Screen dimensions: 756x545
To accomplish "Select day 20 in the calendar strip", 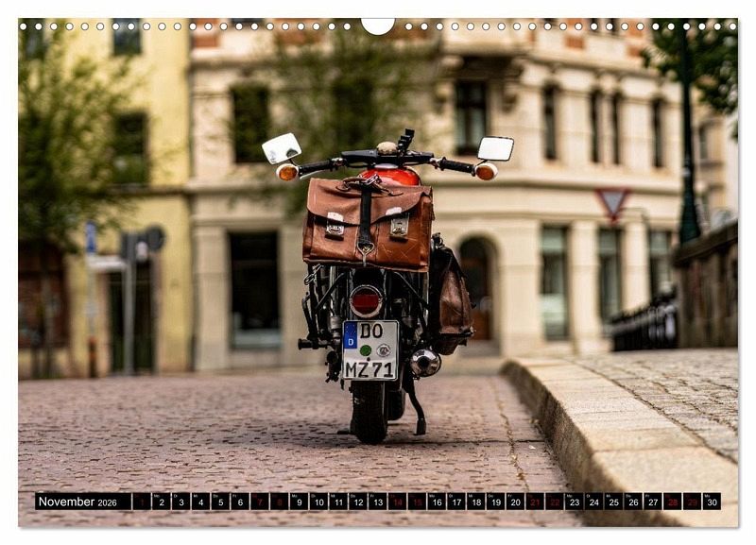I will (516, 502).
